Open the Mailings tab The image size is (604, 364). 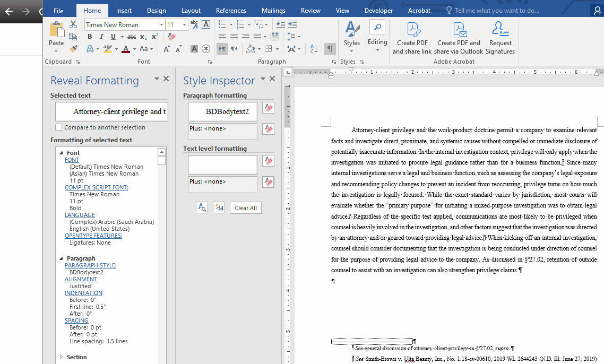273,10
